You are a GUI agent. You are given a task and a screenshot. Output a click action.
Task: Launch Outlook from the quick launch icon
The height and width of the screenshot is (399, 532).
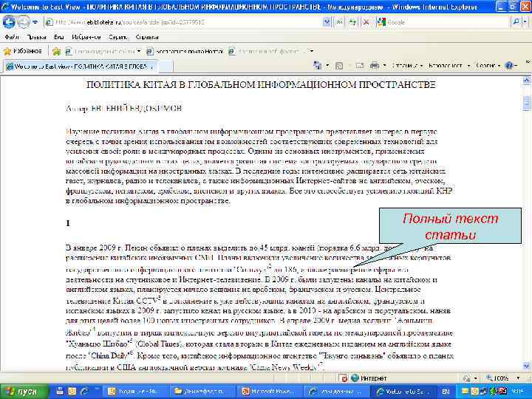click(x=72, y=391)
